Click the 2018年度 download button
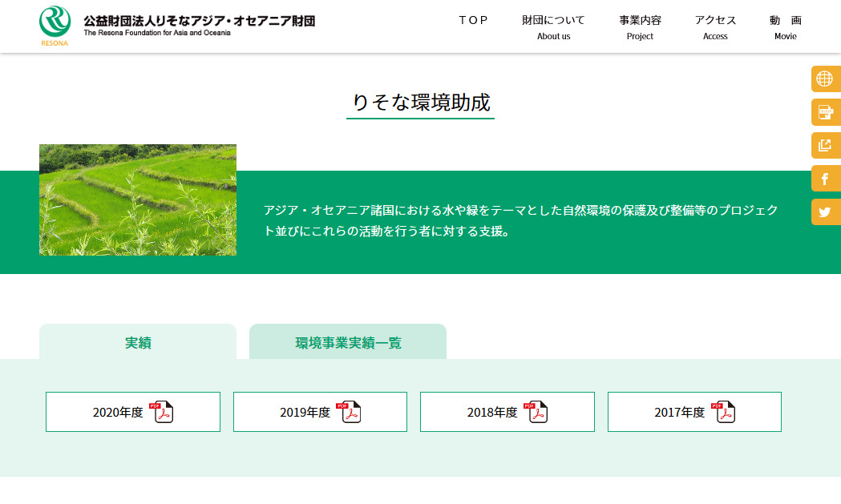The width and height of the screenshot is (841, 504). coord(507,411)
